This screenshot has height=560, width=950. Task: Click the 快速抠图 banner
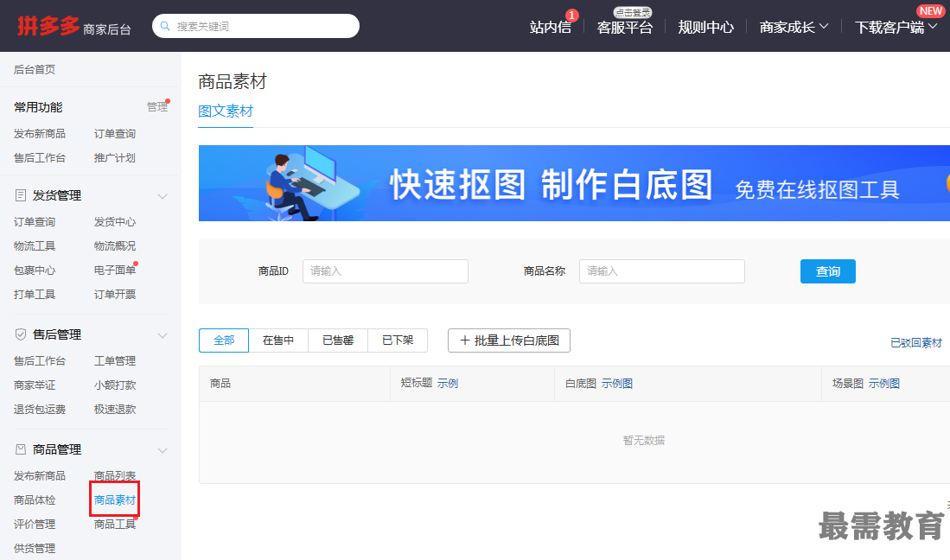click(x=574, y=183)
